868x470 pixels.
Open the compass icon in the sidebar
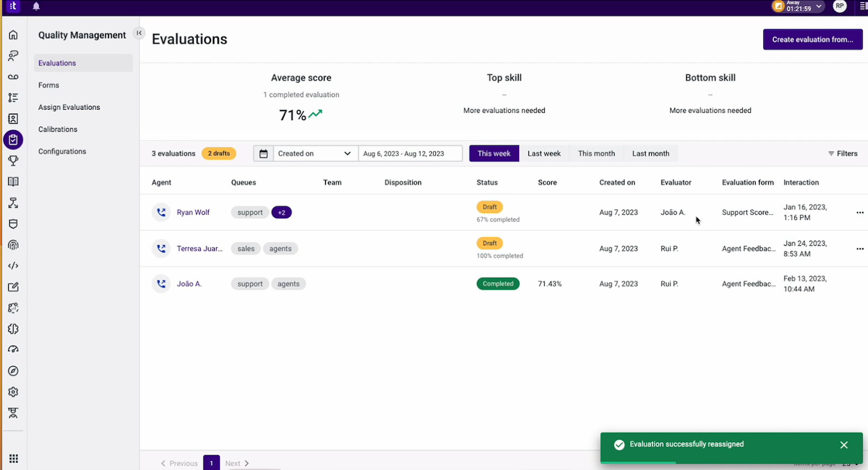[x=13, y=371]
